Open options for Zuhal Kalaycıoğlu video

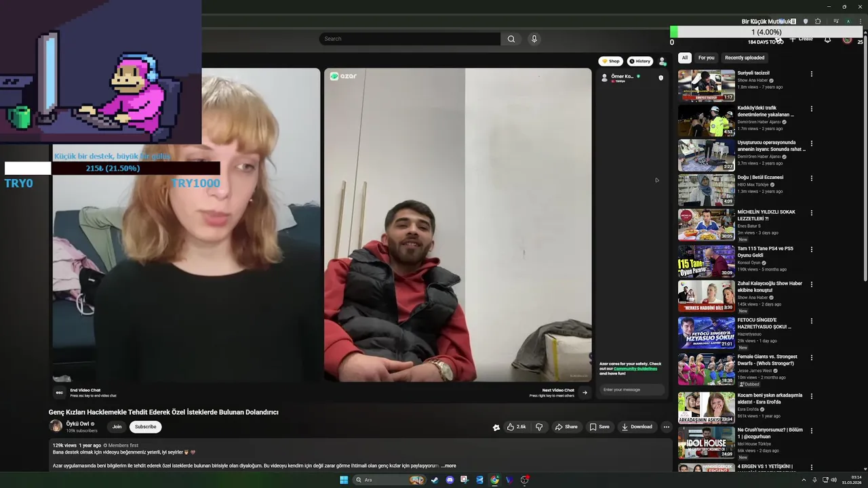811,285
